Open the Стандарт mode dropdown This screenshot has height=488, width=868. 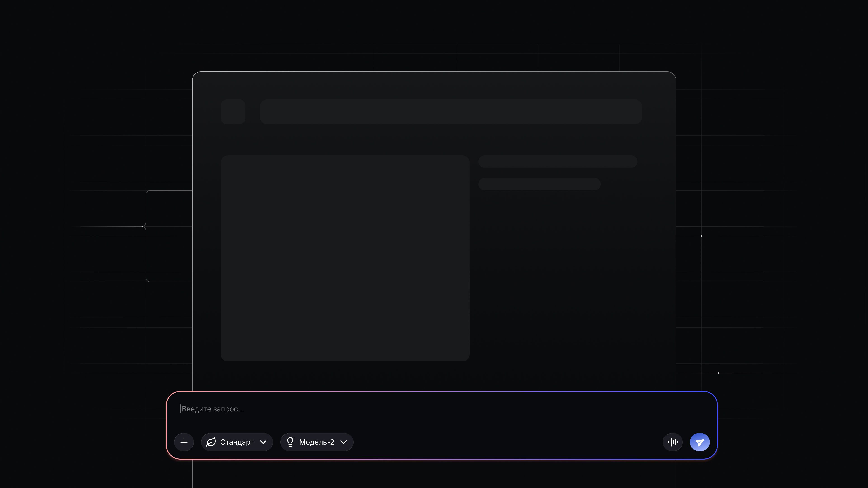[x=237, y=442]
